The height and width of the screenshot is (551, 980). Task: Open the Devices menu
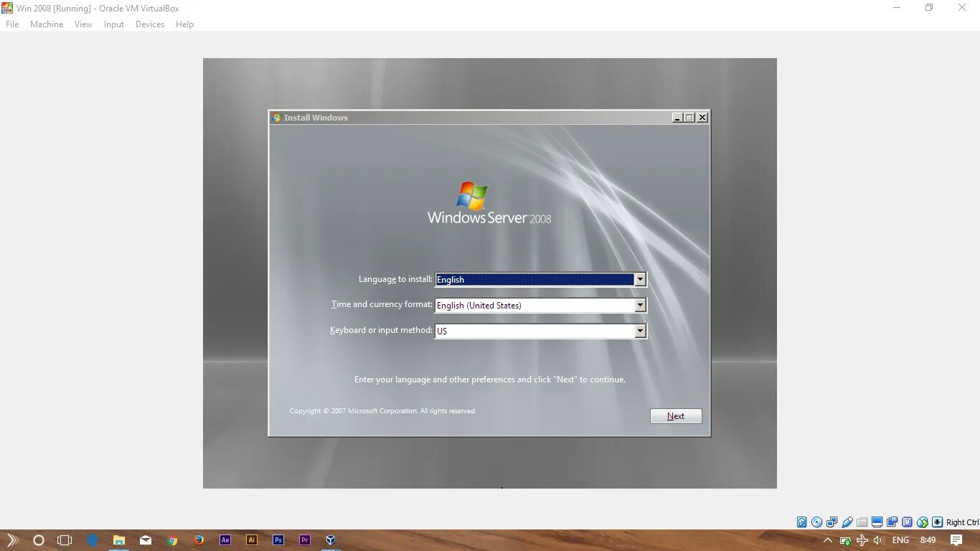pos(150,24)
